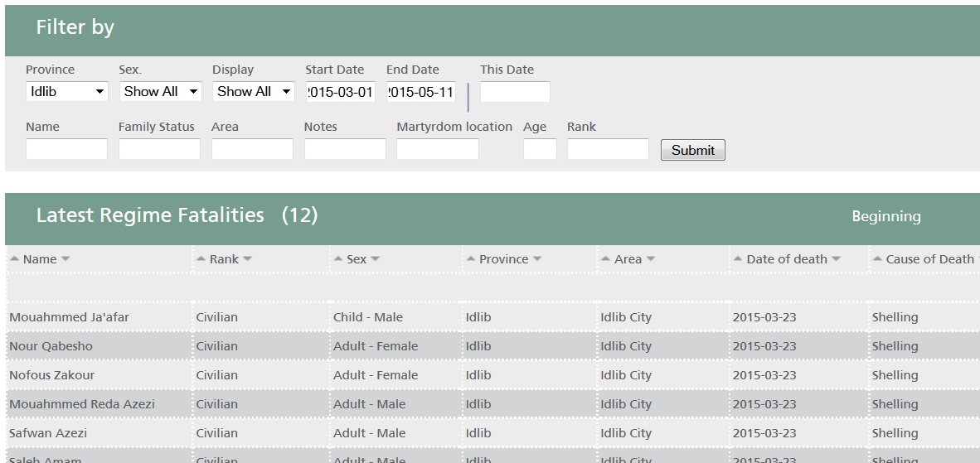Sort Province column ascending arrow
Image resolution: width=980 pixels, height=463 pixels.
(x=471, y=259)
